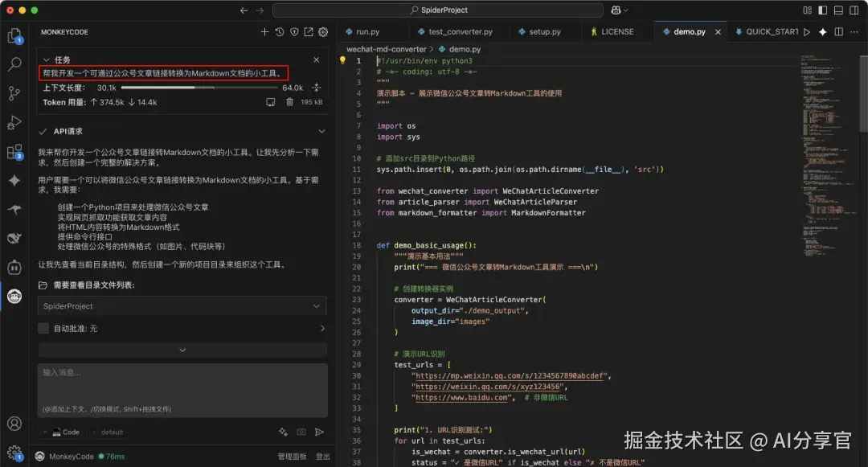Click the 登出 logout link
Image resolution: width=868 pixels, height=467 pixels.
(323, 457)
